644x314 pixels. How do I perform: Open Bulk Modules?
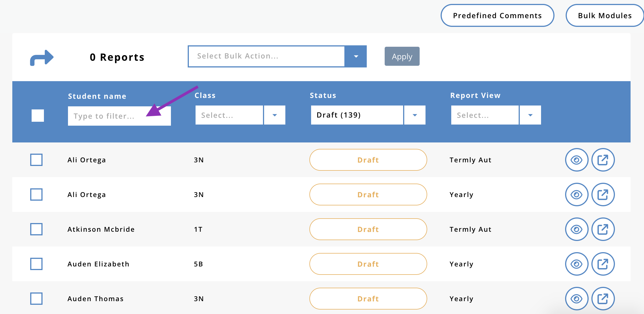(605, 16)
